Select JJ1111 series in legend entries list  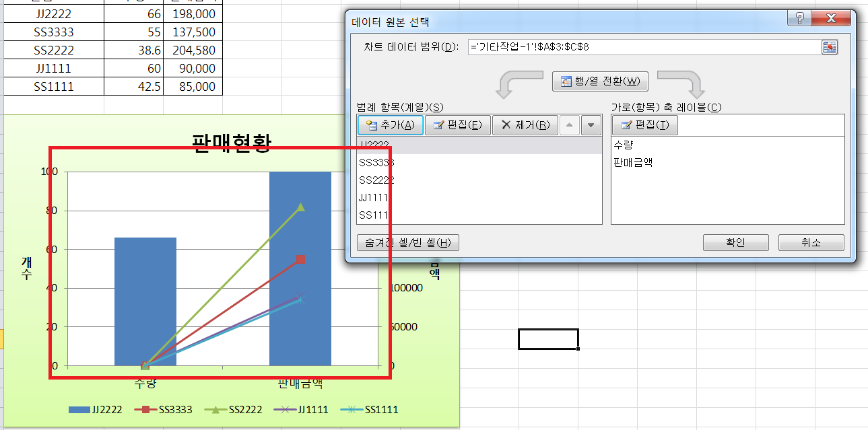(x=376, y=197)
